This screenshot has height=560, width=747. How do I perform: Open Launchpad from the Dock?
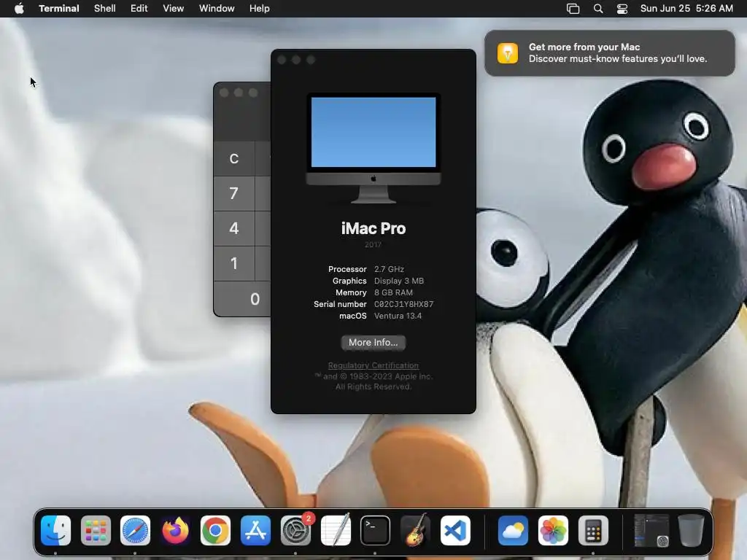(x=96, y=530)
